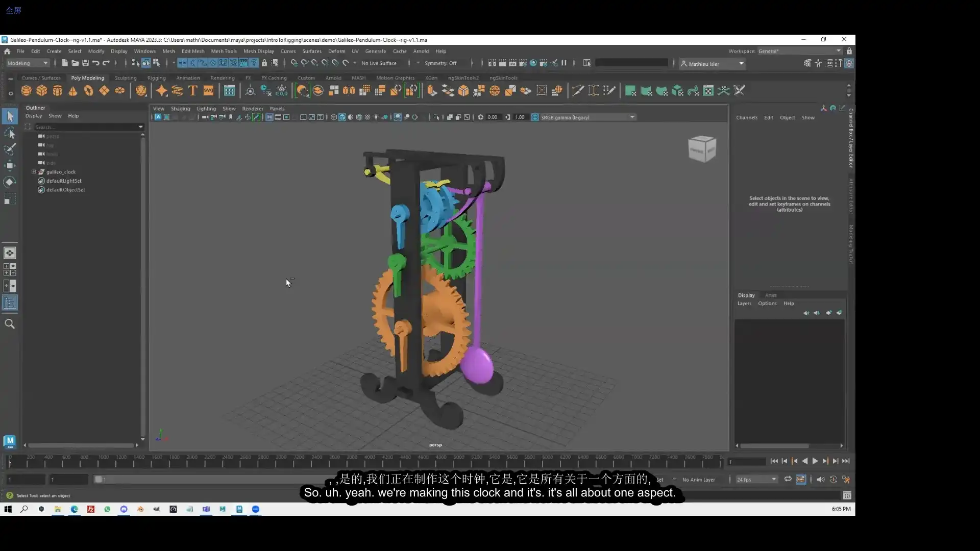This screenshot has height=551, width=980.
Task: Toggle the timeline audio speaker icon
Action: tap(820, 480)
